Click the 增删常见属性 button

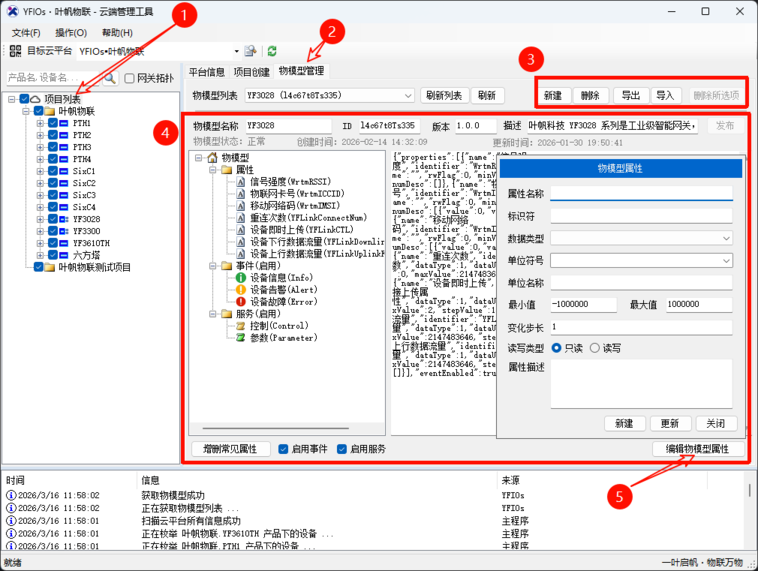[230, 449]
